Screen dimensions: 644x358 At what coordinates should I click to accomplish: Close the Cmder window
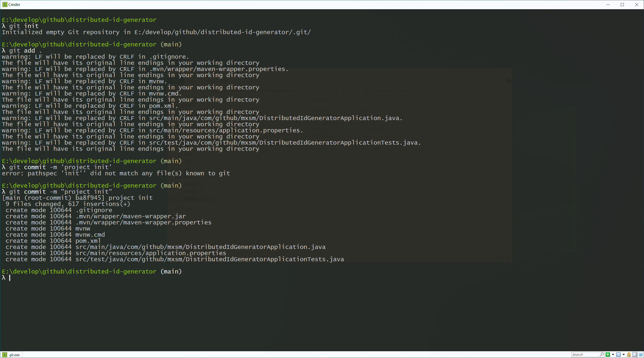click(636, 5)
